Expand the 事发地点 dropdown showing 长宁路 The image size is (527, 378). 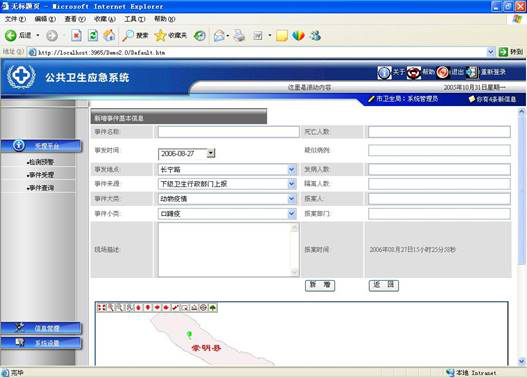[x=291, y=170]
